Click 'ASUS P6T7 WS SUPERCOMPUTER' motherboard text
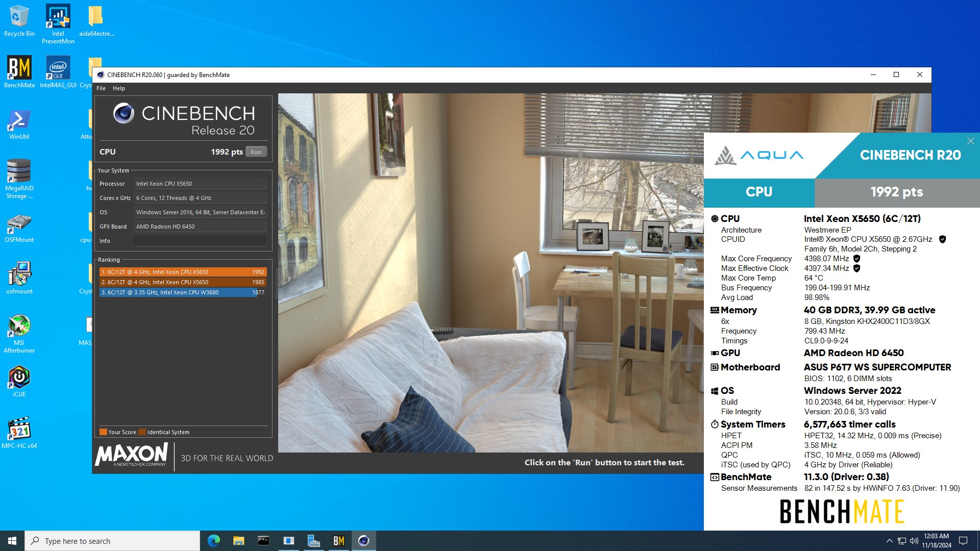This screenshot has width=980, height=551. coord(877,367)
